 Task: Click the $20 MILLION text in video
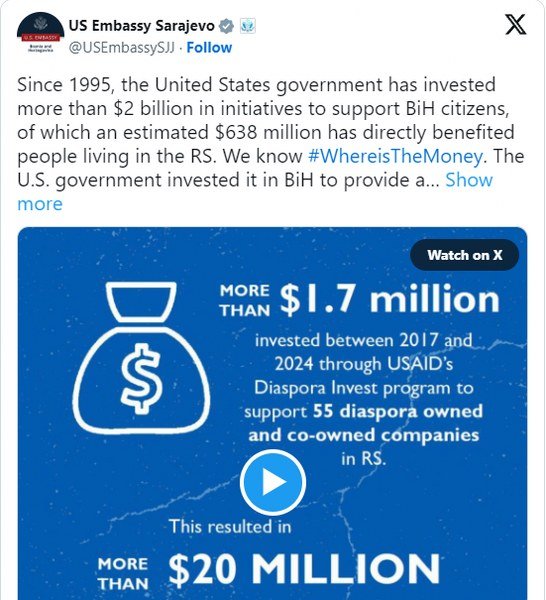pyautogui.click(x=304, y=570)
